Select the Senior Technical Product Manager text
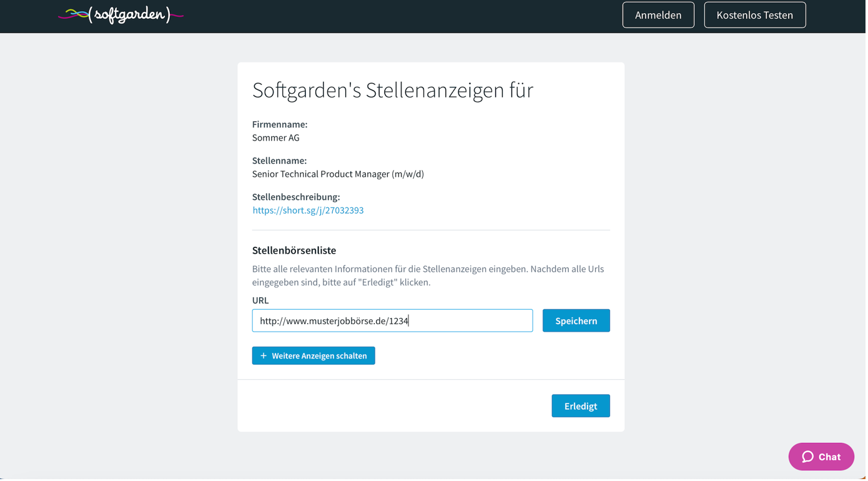Viewport: 868px width, 481px height. coord(338,174)
